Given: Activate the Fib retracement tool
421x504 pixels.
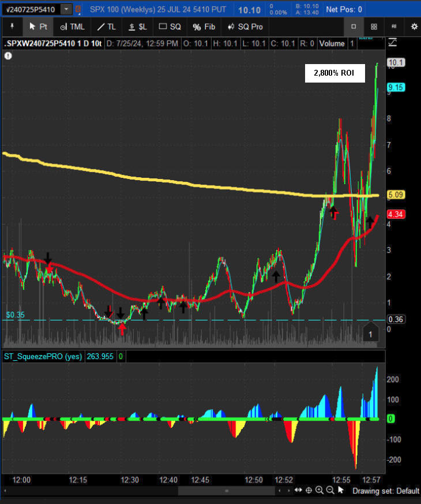Looking at the screenshot, I should click(204, 27).
